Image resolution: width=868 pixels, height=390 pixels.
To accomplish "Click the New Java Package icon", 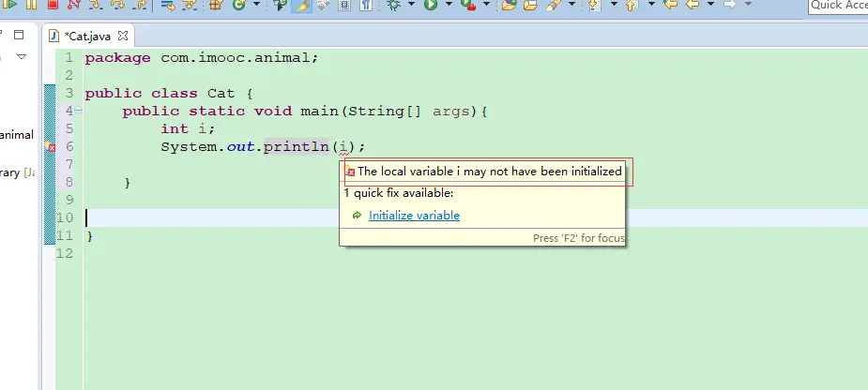I will tap(216, 5).
